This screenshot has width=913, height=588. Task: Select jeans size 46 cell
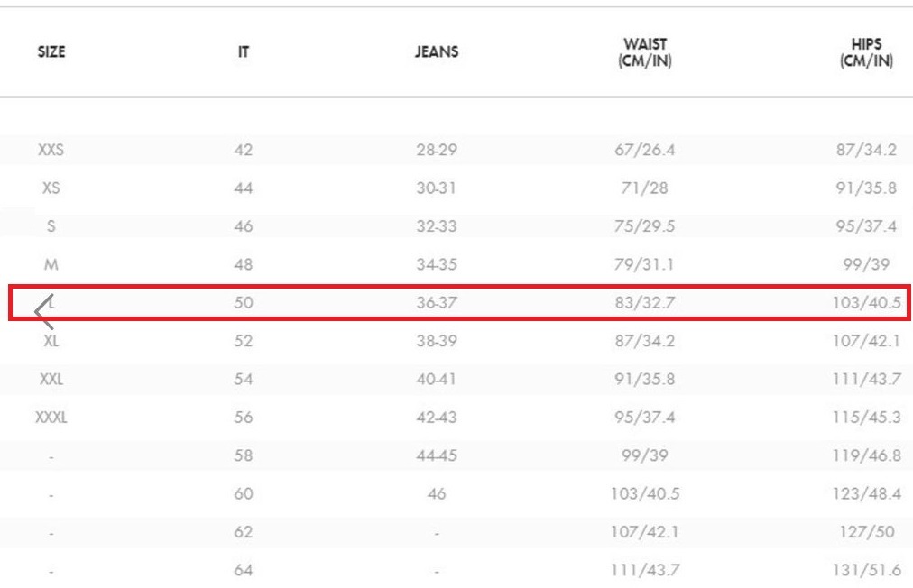437,494
